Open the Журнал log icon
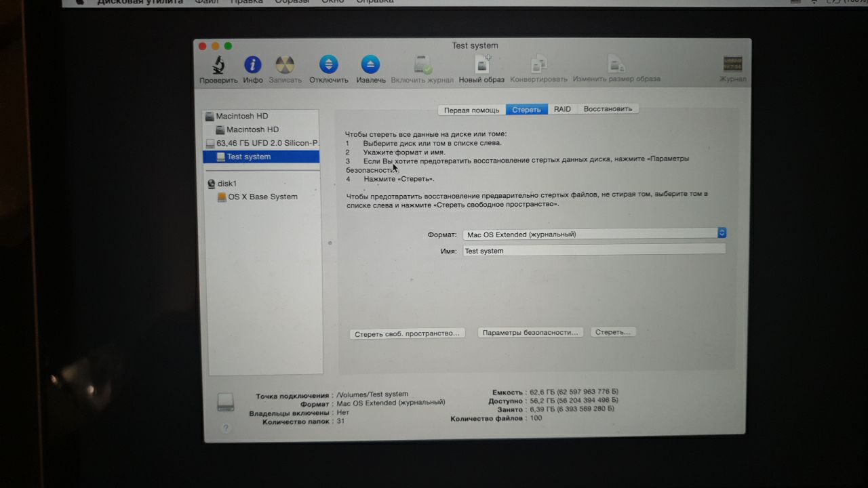 (x=733, y=64)
